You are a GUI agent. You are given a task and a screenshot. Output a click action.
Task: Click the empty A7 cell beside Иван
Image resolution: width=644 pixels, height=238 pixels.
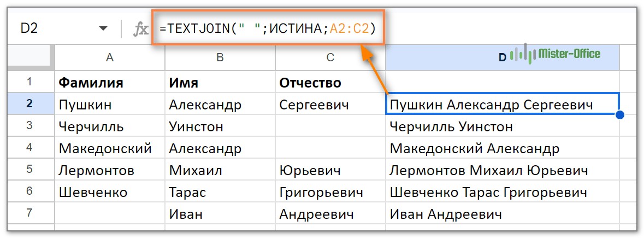(x=110, y=213)
